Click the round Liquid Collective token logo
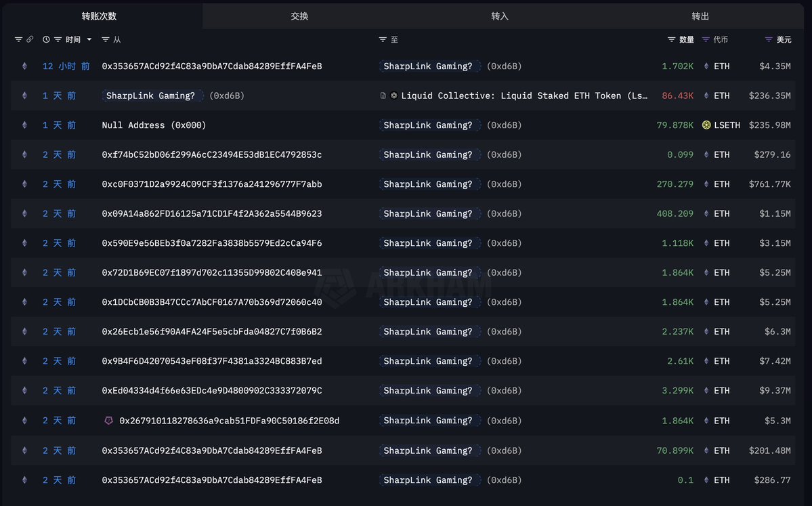 [x=393, y=96]
